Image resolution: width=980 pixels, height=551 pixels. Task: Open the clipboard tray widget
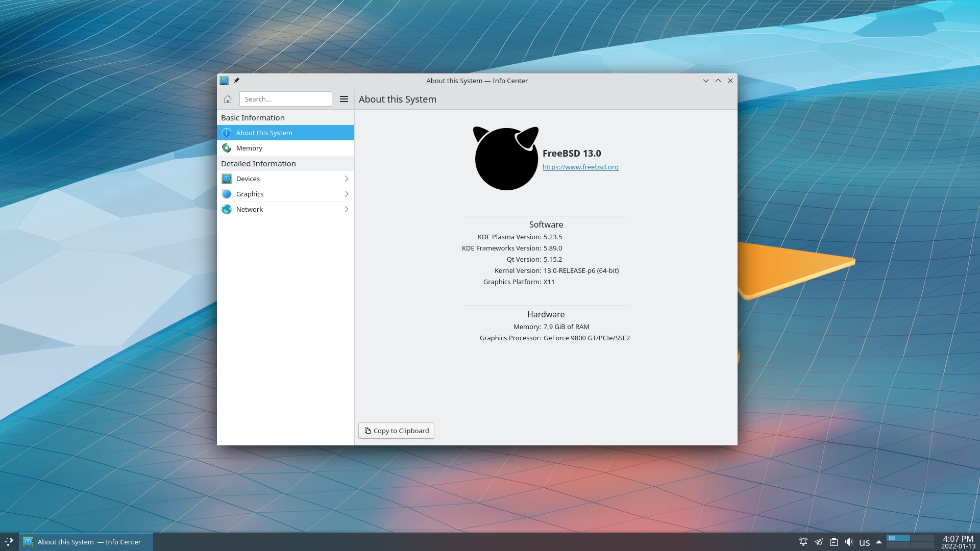pyautogui.click(x=834, y=542)
